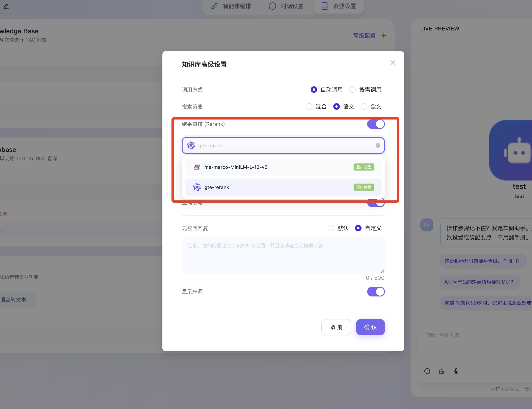
Task: Open the 对话设置 tab
Action: coord(286,6)
